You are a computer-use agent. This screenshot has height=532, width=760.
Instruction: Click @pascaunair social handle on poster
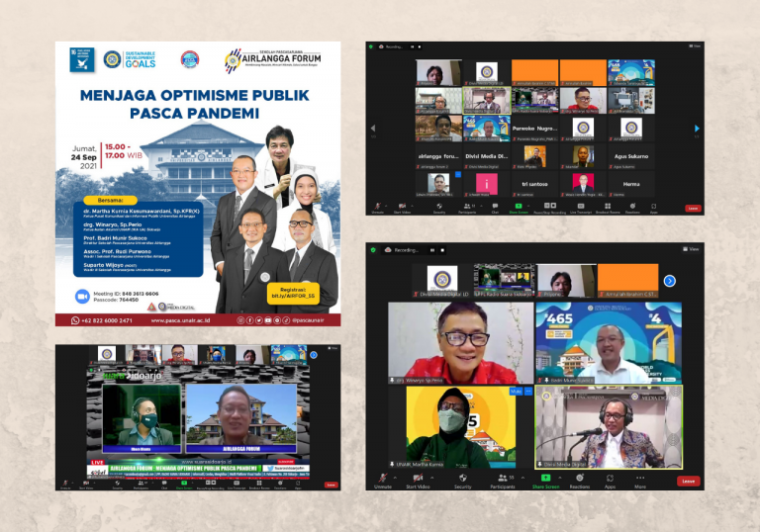point(309,320)
